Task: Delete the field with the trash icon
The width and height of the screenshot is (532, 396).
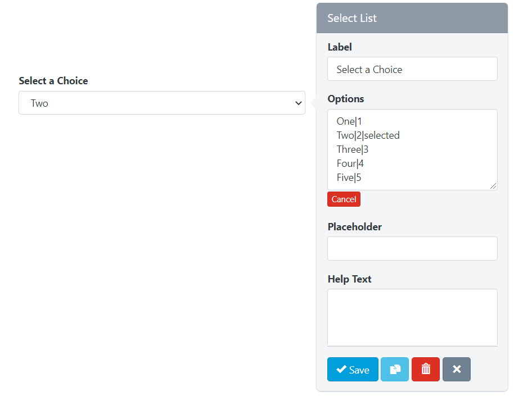Action: (x=426, y=370)
